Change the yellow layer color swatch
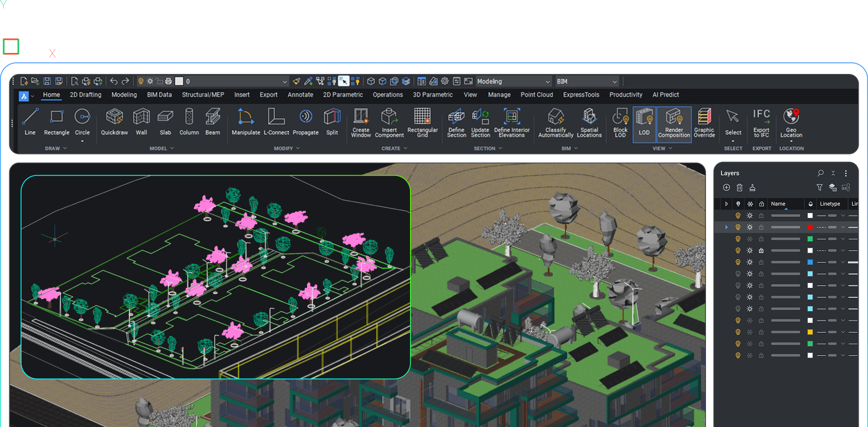 point(810,332)
